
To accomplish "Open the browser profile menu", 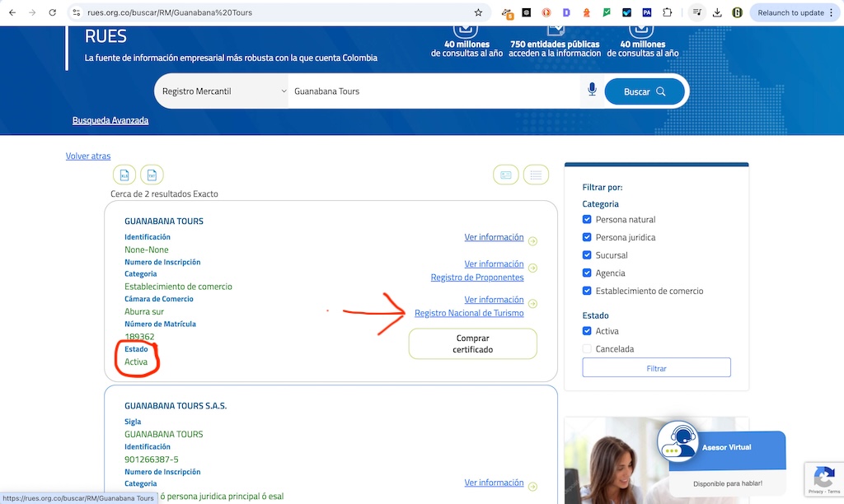I will pyautogui.click(x=738, y=12).
